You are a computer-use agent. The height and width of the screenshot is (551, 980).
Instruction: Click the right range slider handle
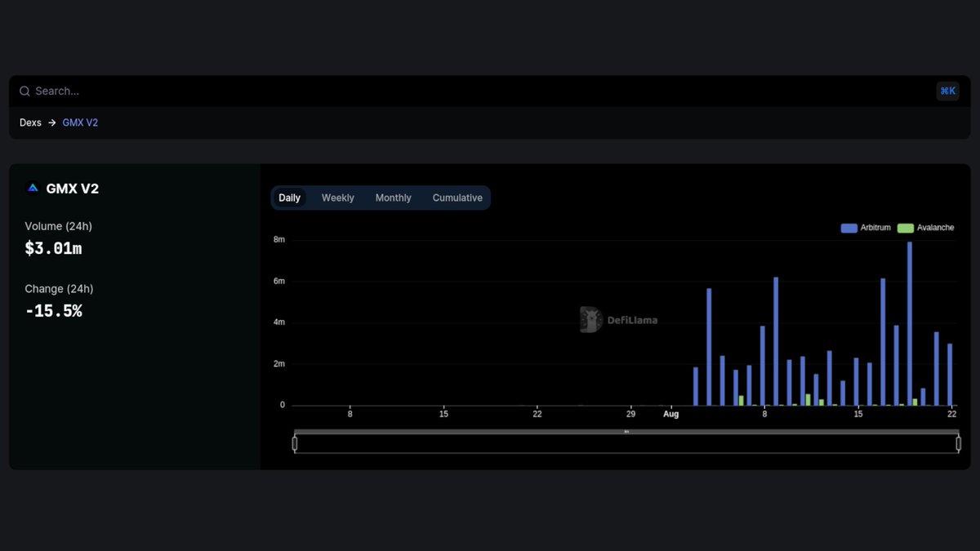(x=959, y=443)
